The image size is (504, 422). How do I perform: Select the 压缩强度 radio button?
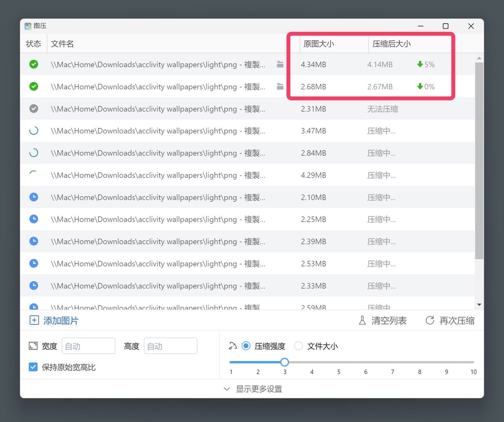coord(246,346)
